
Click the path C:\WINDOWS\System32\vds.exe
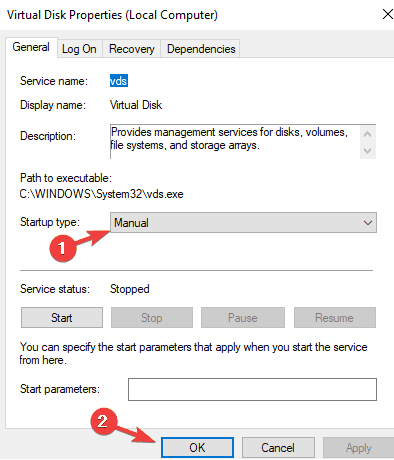pos(101,194)
